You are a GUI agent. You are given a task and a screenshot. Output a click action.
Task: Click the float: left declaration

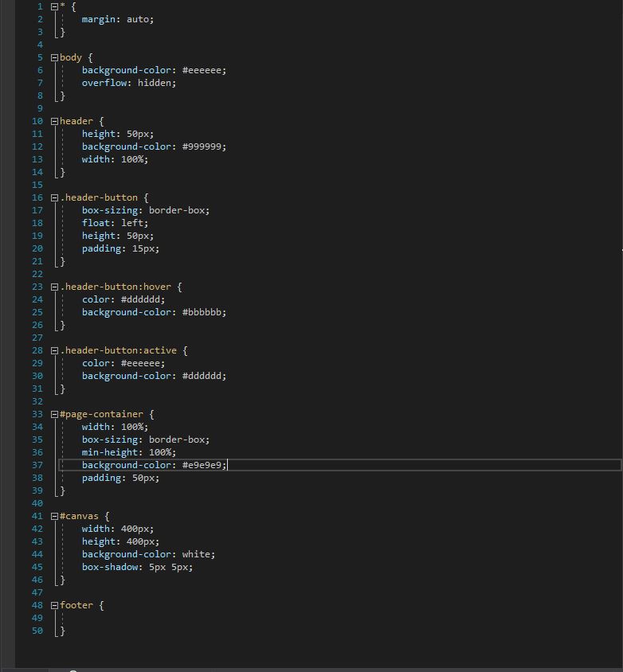pyautogui.click(x=115, y=223)
